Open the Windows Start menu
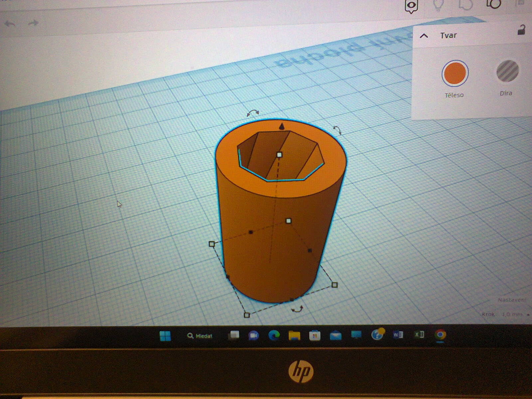532x399 pixels. 165,336
